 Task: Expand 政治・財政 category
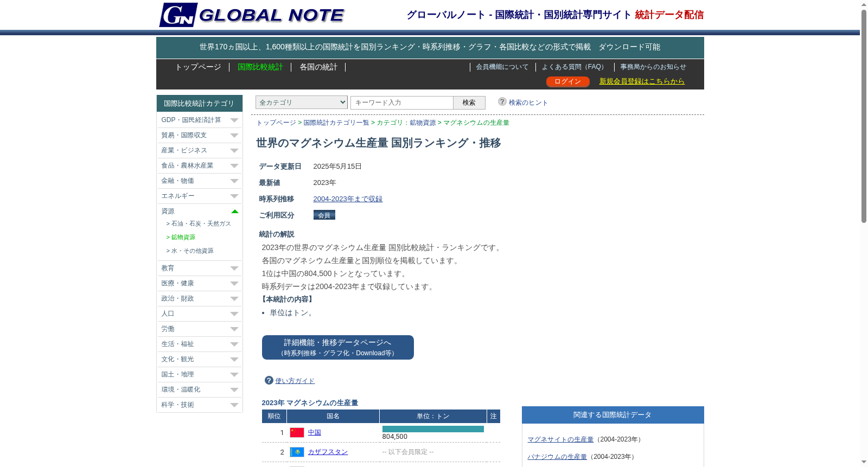pyautogui.click(x=199, y=298)
